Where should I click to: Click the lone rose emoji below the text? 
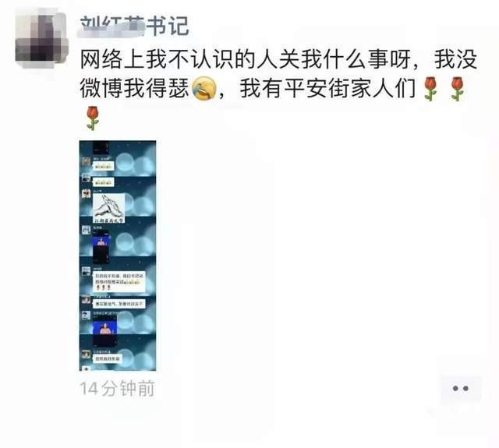click(93, 118)
